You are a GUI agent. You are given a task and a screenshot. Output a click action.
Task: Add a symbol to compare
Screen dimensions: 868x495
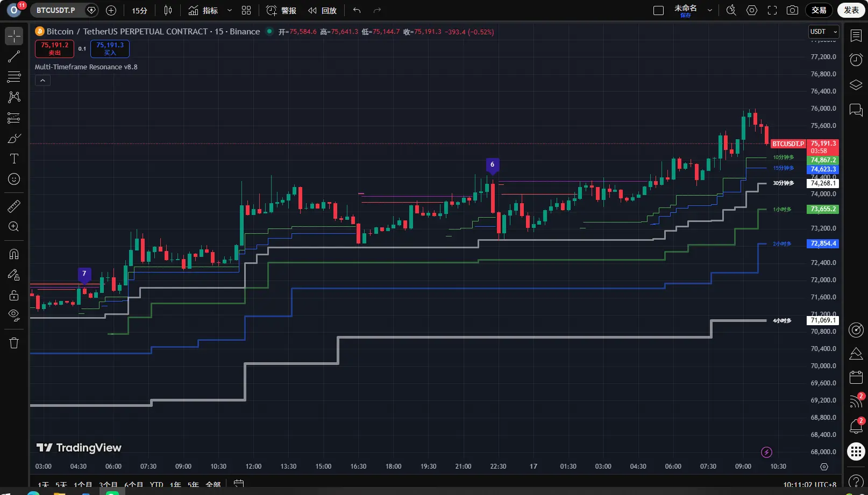point(111,10)
